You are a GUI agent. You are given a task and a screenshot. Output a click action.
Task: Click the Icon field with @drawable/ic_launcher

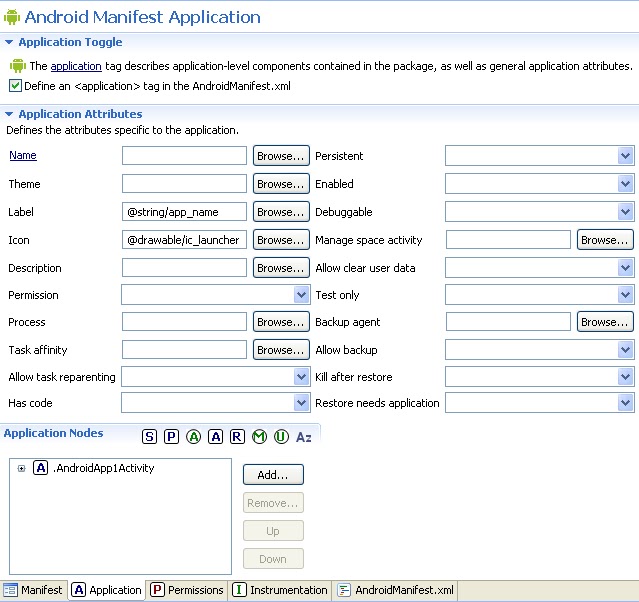[x=184, y=240]
